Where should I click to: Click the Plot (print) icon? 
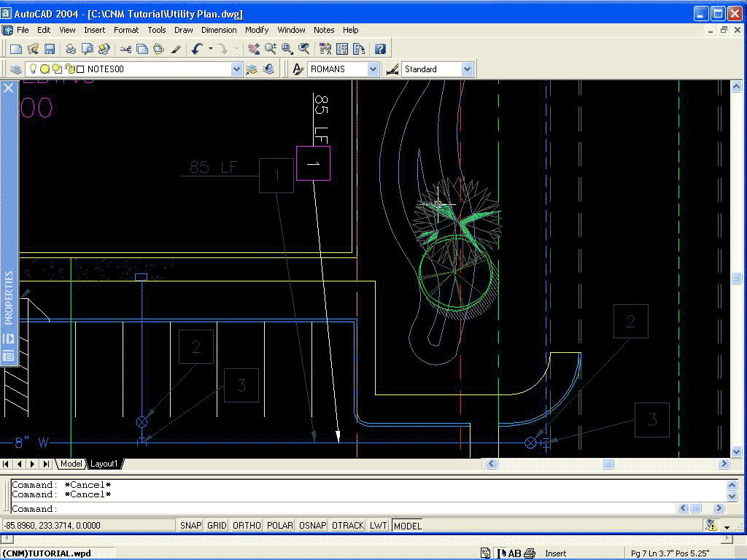[x=71, y=49]
